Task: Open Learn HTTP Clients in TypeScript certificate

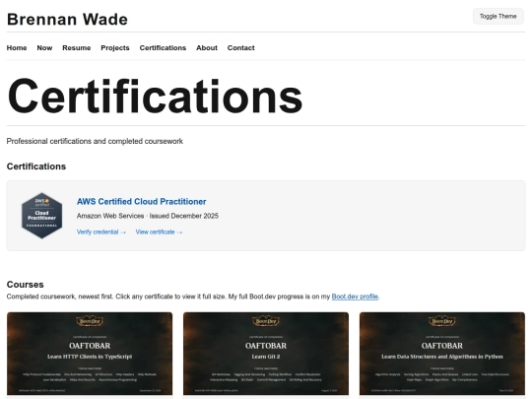Action: pos(90,354)
